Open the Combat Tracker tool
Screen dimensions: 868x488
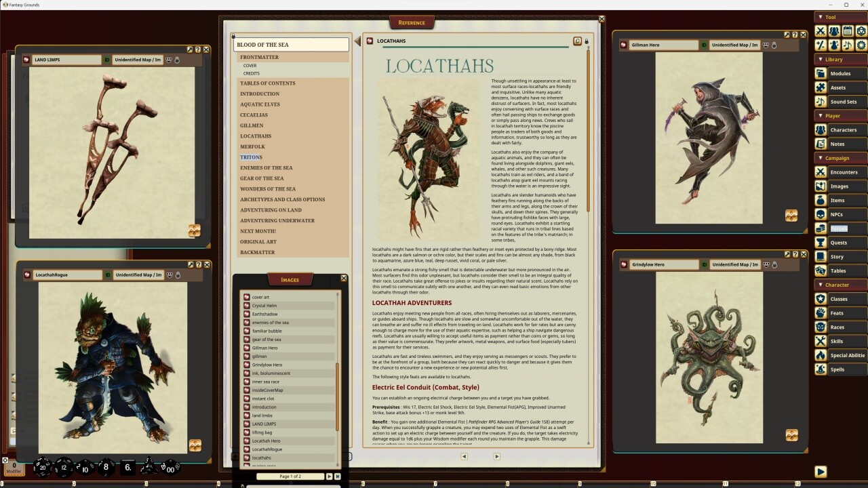pyautogui.click(x=821, y=31)
